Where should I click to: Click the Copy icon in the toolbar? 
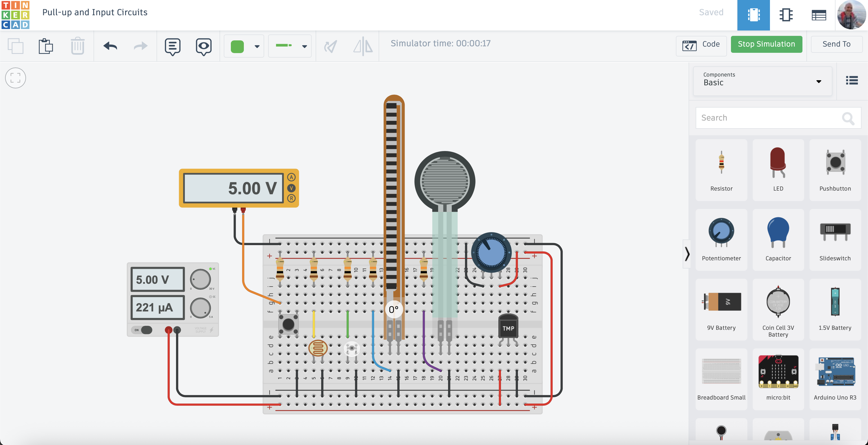point(16,46)
